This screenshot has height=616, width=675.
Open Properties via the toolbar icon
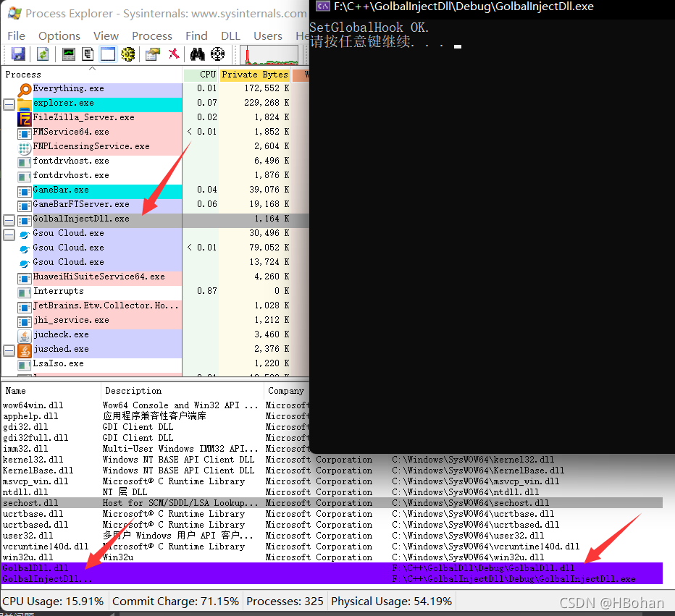[152, 54]
